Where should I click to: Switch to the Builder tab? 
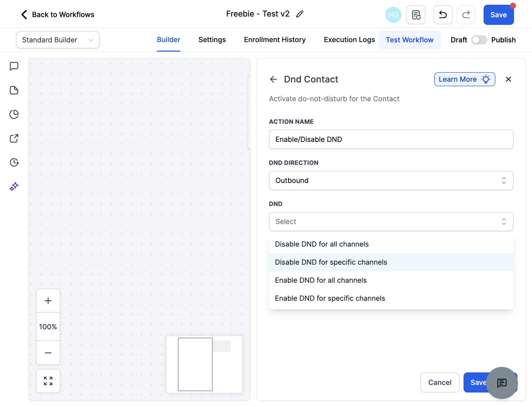[x=169, y=40]
